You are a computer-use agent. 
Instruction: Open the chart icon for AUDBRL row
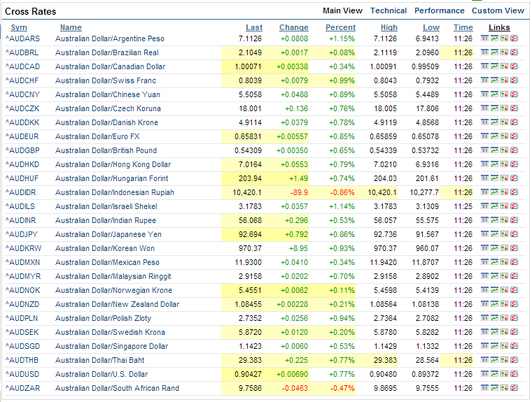[x=494, y=52]
